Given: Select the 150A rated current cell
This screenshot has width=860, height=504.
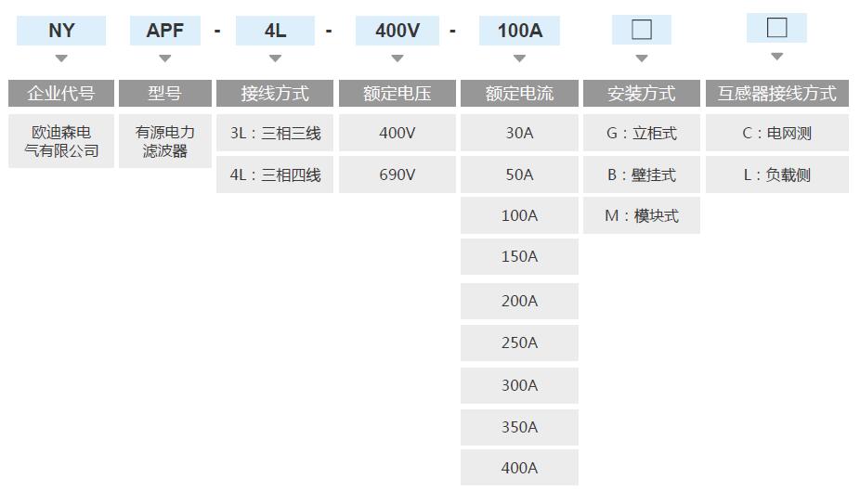Looking at the screenshot, I should (519, 257).
